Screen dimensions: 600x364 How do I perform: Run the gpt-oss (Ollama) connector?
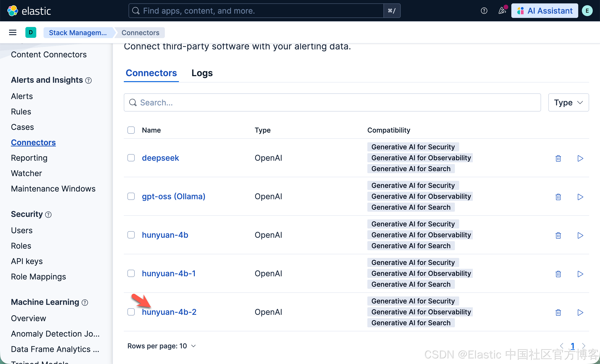click(580, 197)
